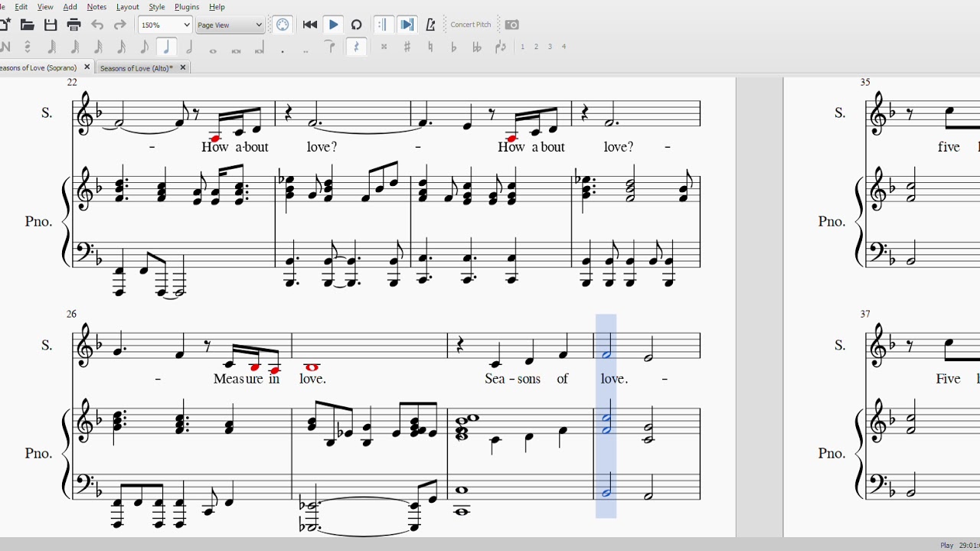The width and height of the screenshot is (980, 551).
Task: Create a new score with toolbar icon
Action: click(4, 24)
